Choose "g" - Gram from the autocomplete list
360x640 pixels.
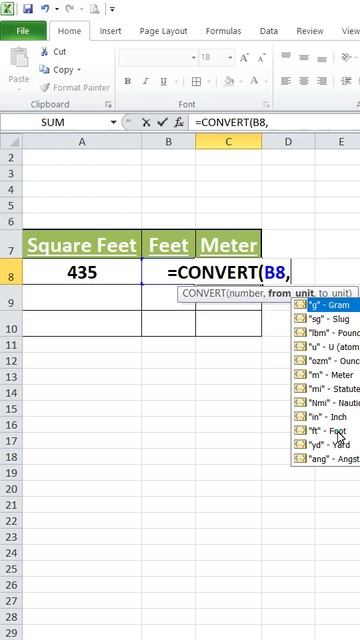[x=326, y=305]
